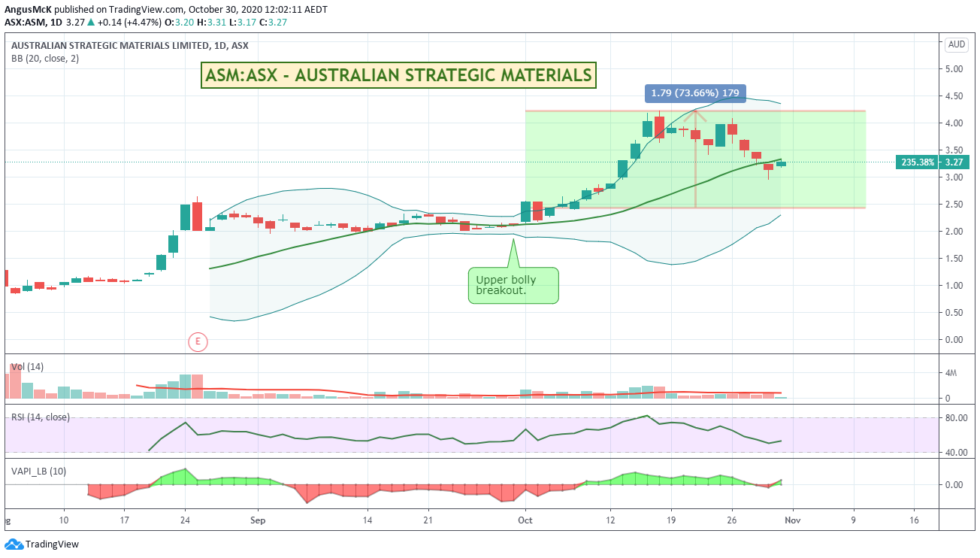Click the 3.27 current price tag
This screenshot has height=558, width=980.
click(954, 161)
